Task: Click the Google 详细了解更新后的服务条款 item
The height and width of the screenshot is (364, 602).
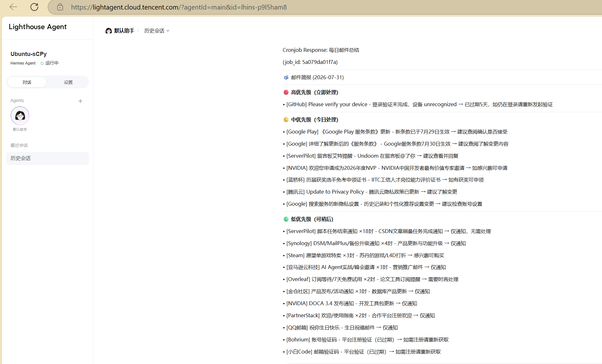Action: click(x=396, y=144)
